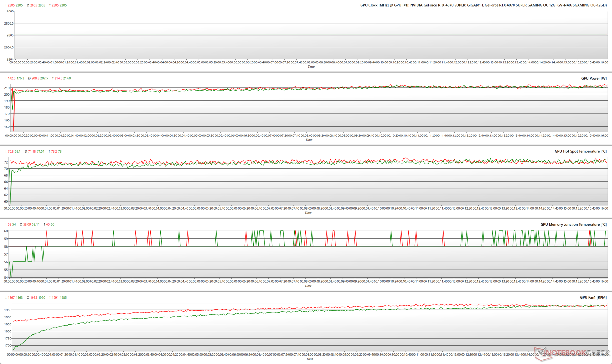Select the average value 58,09 in Memory Junction stats
Screen dimensions: 612x364
point(27,225)
